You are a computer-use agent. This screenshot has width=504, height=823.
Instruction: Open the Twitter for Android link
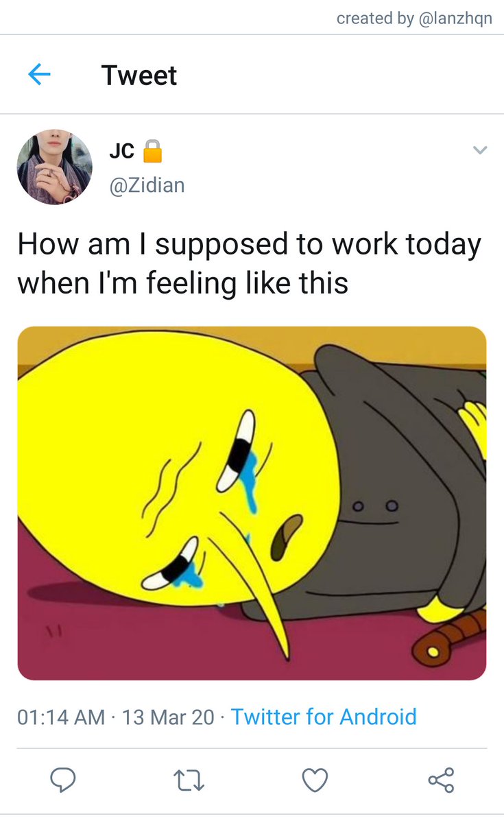coord(324,717)
